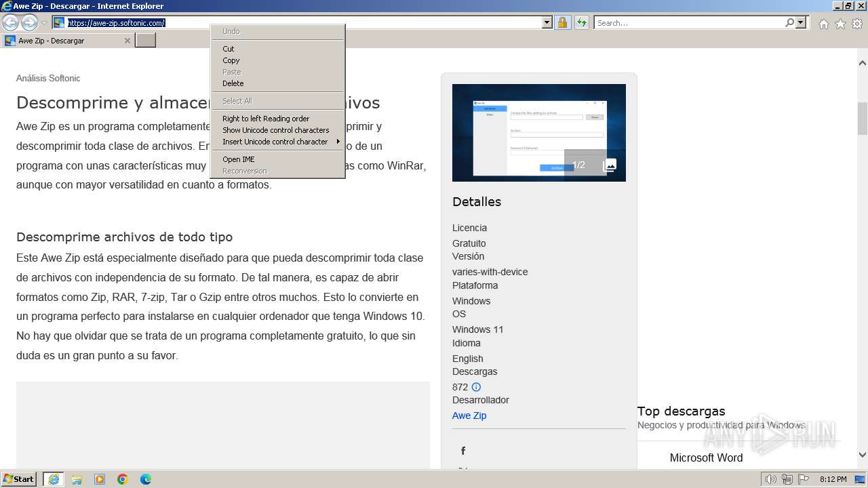Image resolution: width=868 pixels, height=488 pixels.
Task: Click the Facebook share icon
Action: [x=463, y=451]
